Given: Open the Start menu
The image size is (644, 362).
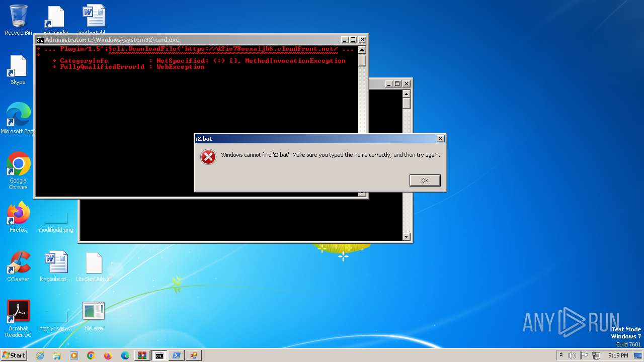Looking at the screenshot, I should [14, 355].
